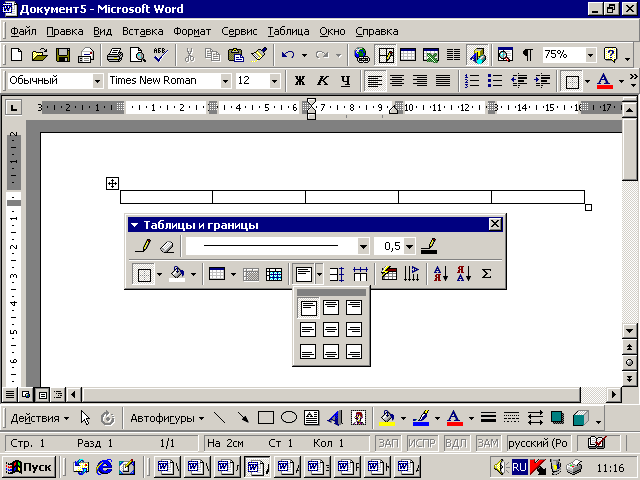This screenshot has width=640, height=480.
Task: Open print preview
Action: pyautogui.click(x=138, y=55)
